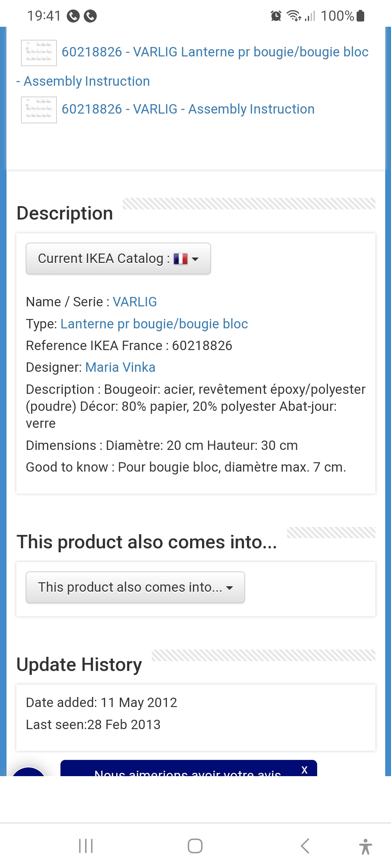Close the 'Nous aimerions avoir votre avis' banner
This screenshot has height=868, width=391.
click(304, 770)
